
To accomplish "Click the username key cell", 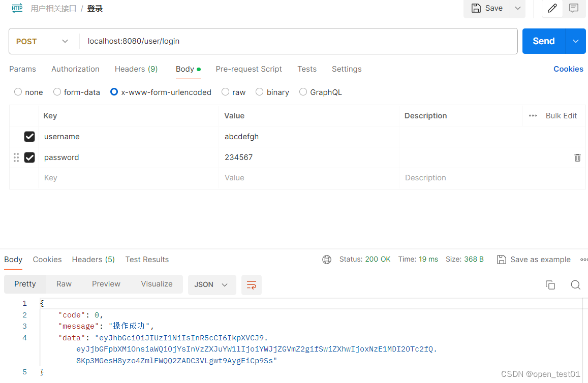I will [128, 137].
